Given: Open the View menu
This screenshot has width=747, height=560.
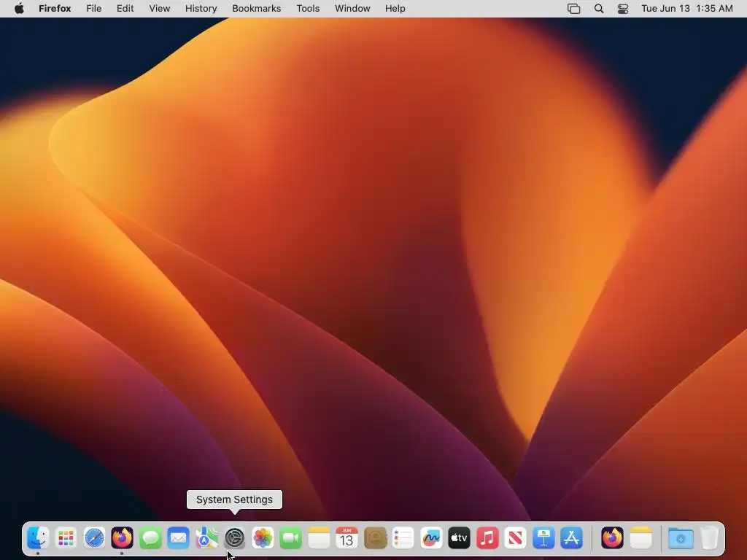Looking at the screenshot, I should click(x=160, y=9).
